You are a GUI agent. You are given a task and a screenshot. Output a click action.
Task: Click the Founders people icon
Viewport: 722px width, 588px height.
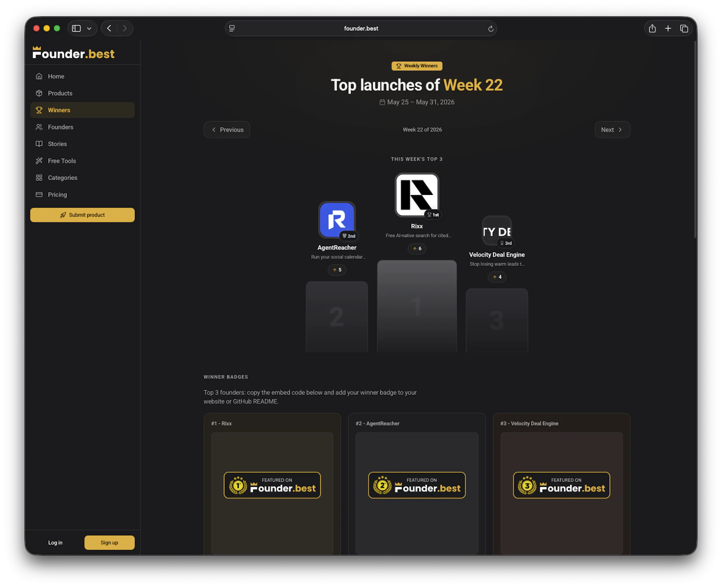click(39, 127)
